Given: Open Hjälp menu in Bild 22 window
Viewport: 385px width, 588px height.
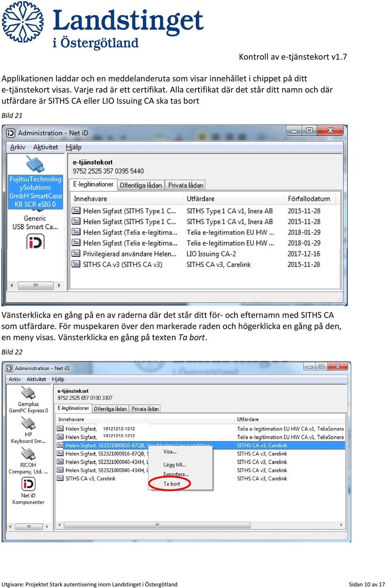Looking at the screenshot, I should pos(58,379).
